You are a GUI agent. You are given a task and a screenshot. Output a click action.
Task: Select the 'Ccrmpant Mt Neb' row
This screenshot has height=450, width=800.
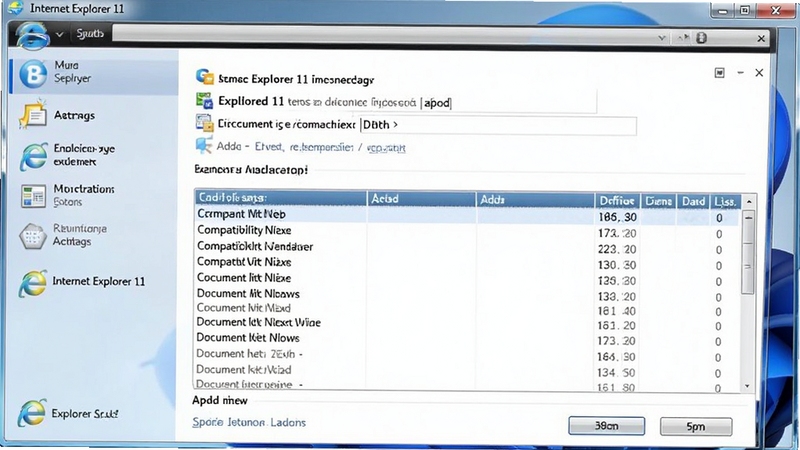[467, 216]
